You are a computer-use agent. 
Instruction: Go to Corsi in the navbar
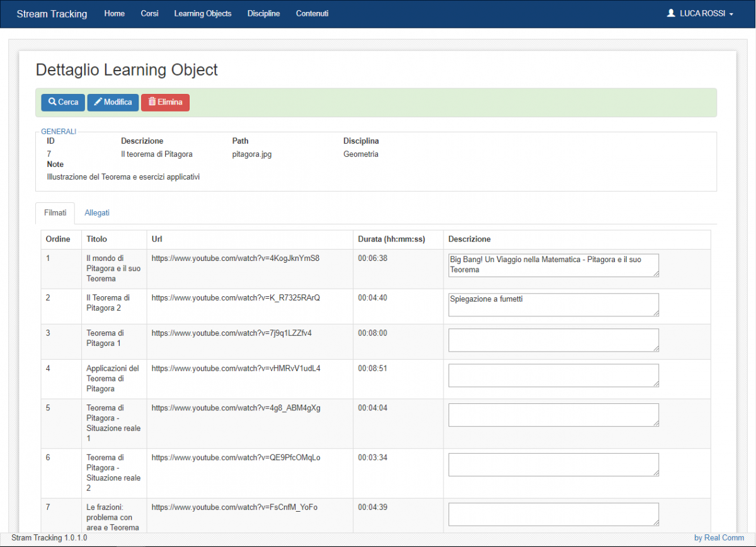pos(149,14)
